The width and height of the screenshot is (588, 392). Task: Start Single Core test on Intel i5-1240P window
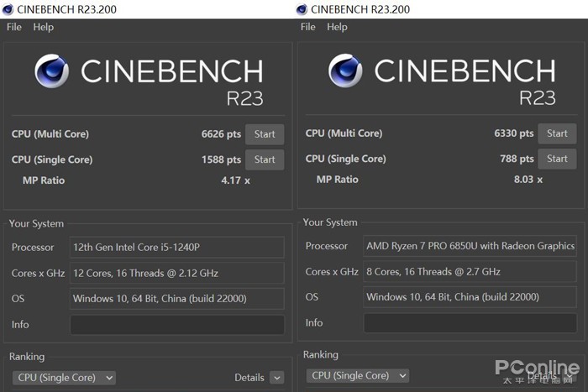tap(265, 159)
